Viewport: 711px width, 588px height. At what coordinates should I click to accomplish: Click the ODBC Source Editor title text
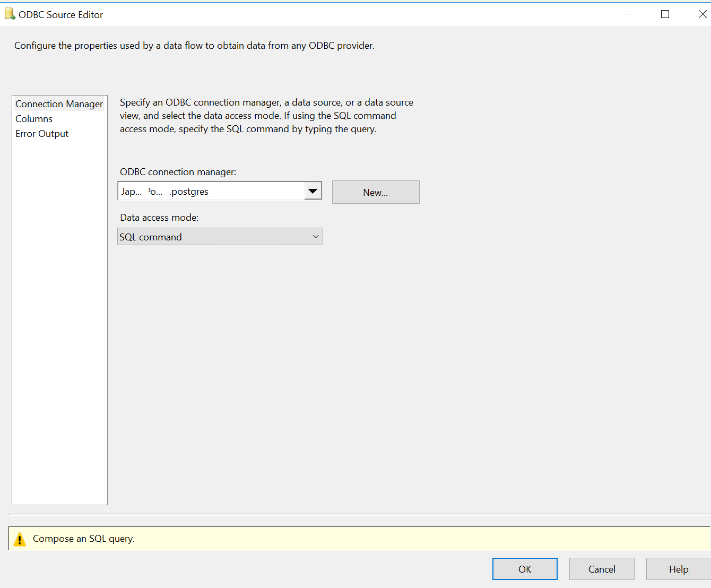[61, 15]
